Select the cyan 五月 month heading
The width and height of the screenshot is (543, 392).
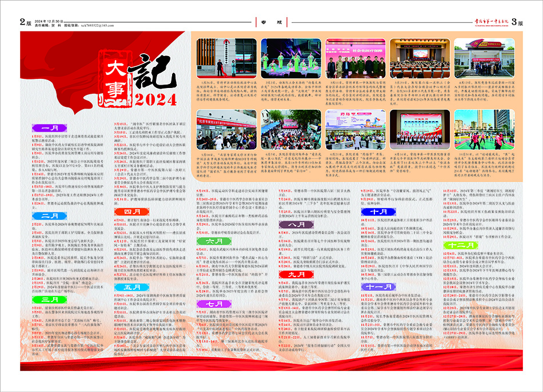132,287
